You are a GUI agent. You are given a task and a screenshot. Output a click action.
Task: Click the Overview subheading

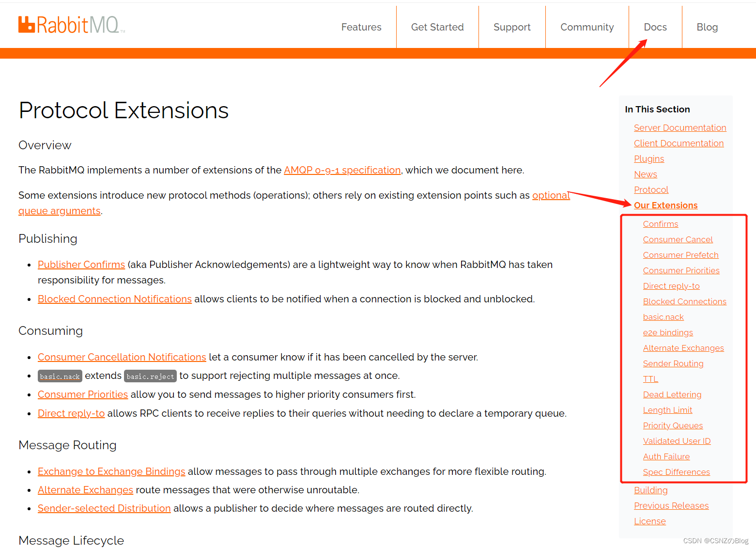point(45,145)
